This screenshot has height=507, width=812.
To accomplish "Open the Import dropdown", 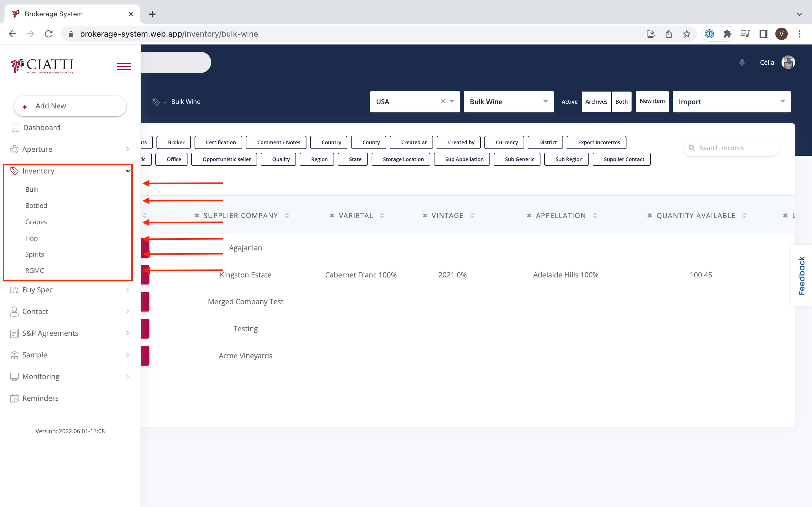I will click(x=731, y=102).
